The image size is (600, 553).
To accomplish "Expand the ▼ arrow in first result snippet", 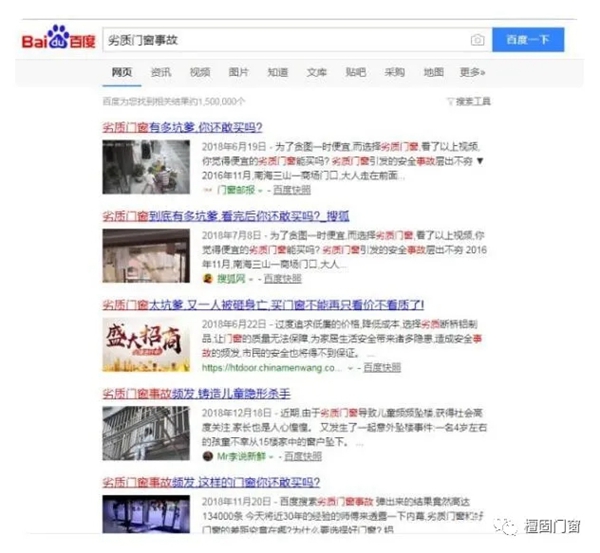I will 480,161.
